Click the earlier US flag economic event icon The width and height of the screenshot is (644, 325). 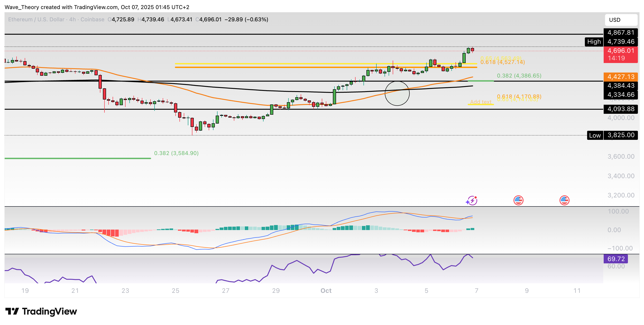click(x=518, y=200)
